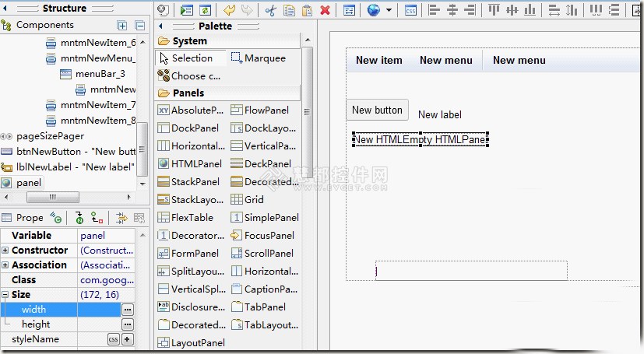Expand the Association property
This screenshot has height=354, width=644.
tap(5, 265)
